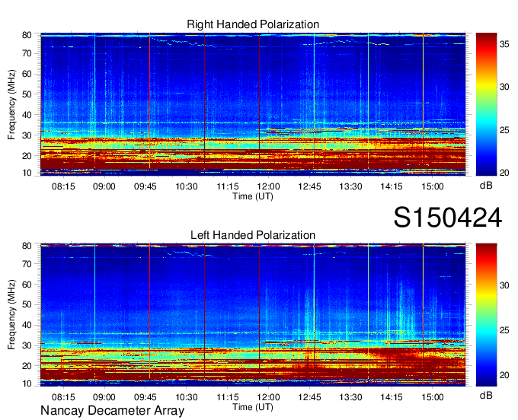
Task: Click the right-handed polarization spectrogram image
Action: coord(253,104)
